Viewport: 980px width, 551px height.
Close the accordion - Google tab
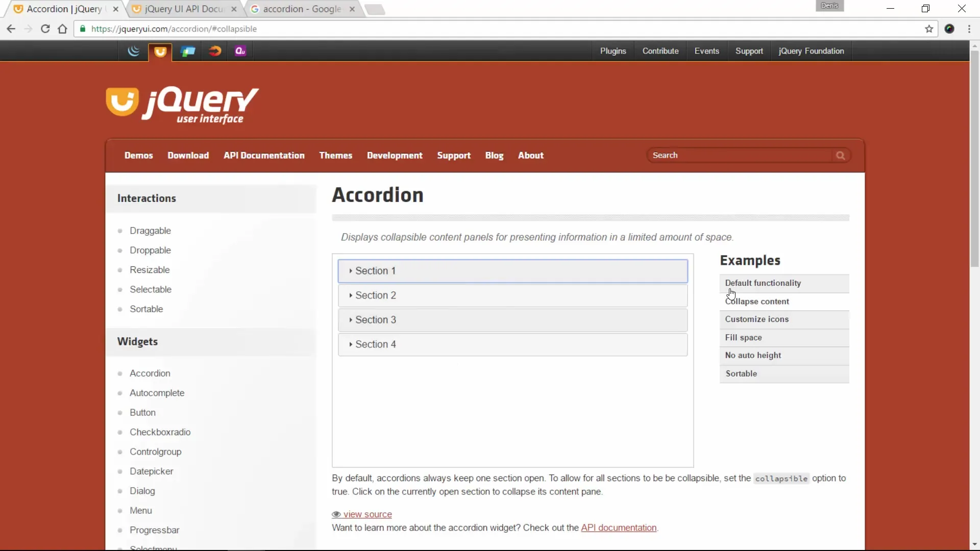352,9
